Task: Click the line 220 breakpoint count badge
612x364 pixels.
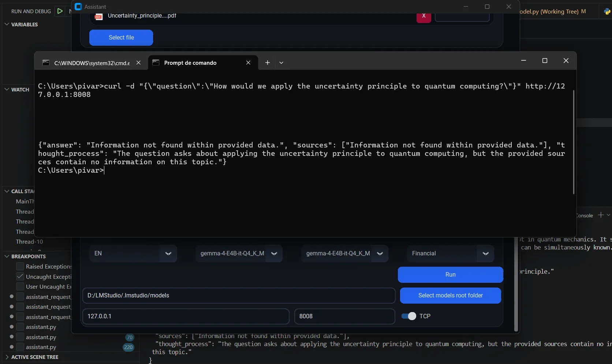Action: pos(128,347)
